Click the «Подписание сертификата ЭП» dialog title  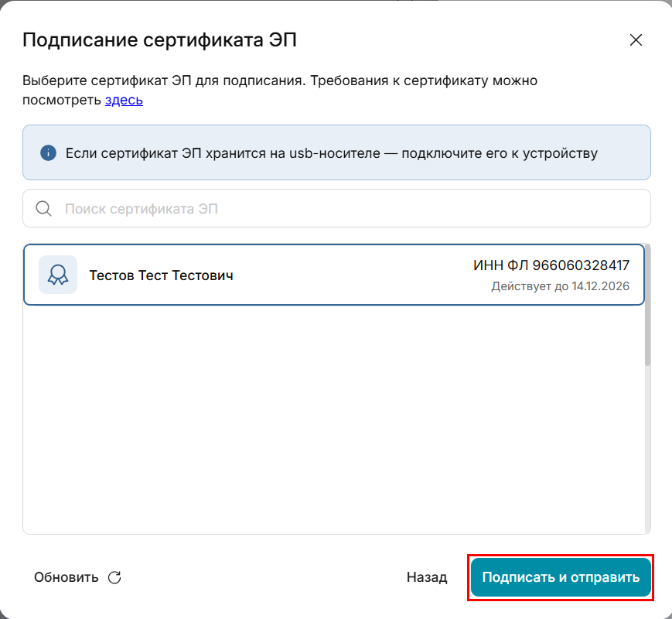point(159,40)
